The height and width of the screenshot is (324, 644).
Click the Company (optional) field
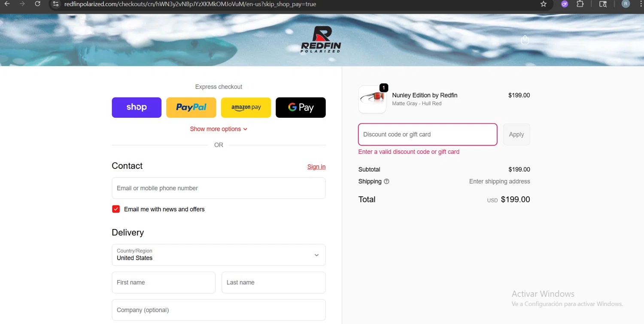pyautogui.click(x=219, y=310)
